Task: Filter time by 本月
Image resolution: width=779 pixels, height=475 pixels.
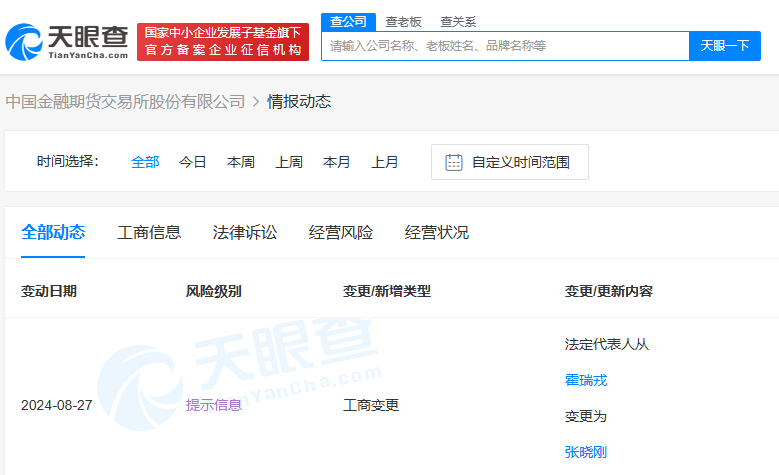Action: tap(336, 162)
